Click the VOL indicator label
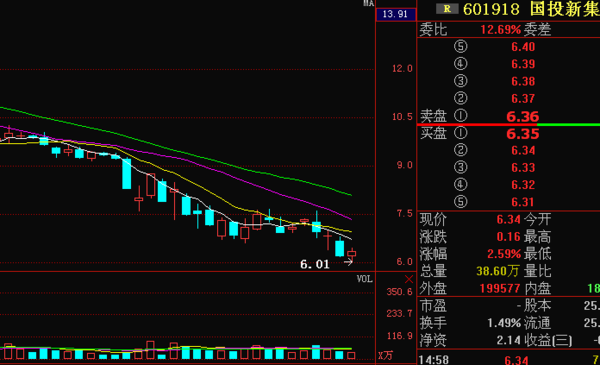 point(365,279)
